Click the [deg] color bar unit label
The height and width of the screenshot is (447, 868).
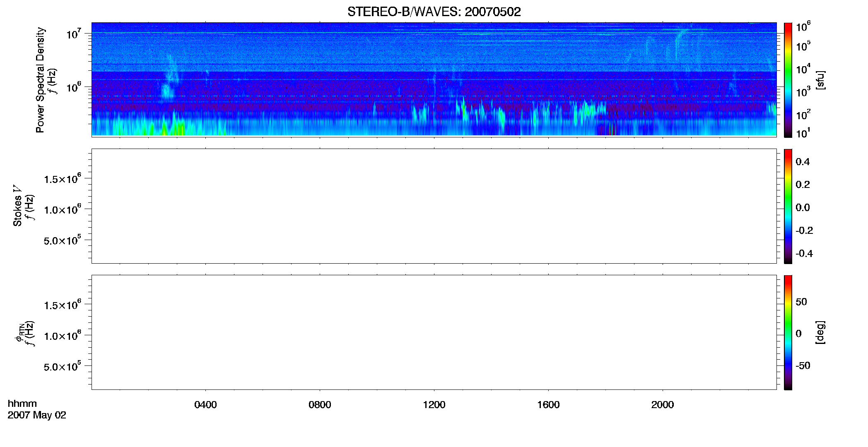pos(820,332)
